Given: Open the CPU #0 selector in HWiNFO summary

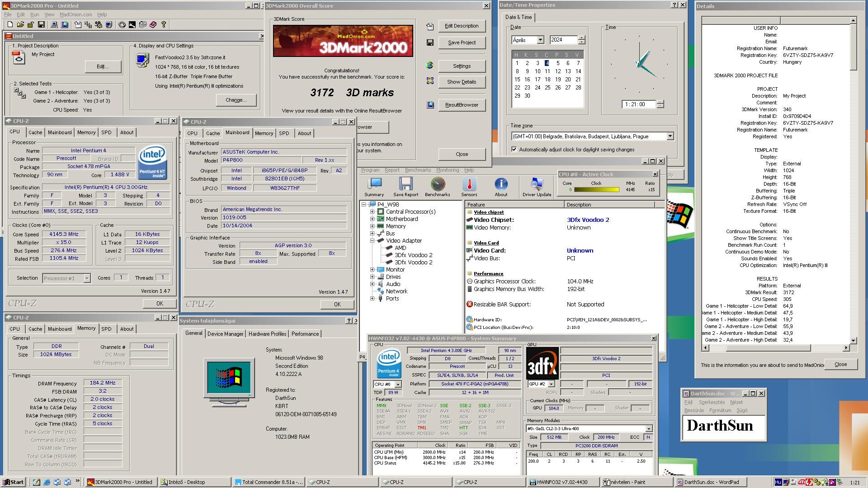Looking at the screenshot, I should (398, 385).
